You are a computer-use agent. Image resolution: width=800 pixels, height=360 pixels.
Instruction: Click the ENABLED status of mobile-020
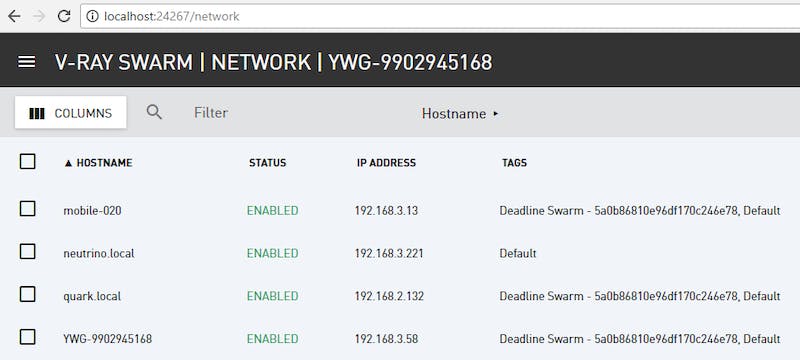tap(272, 210)
